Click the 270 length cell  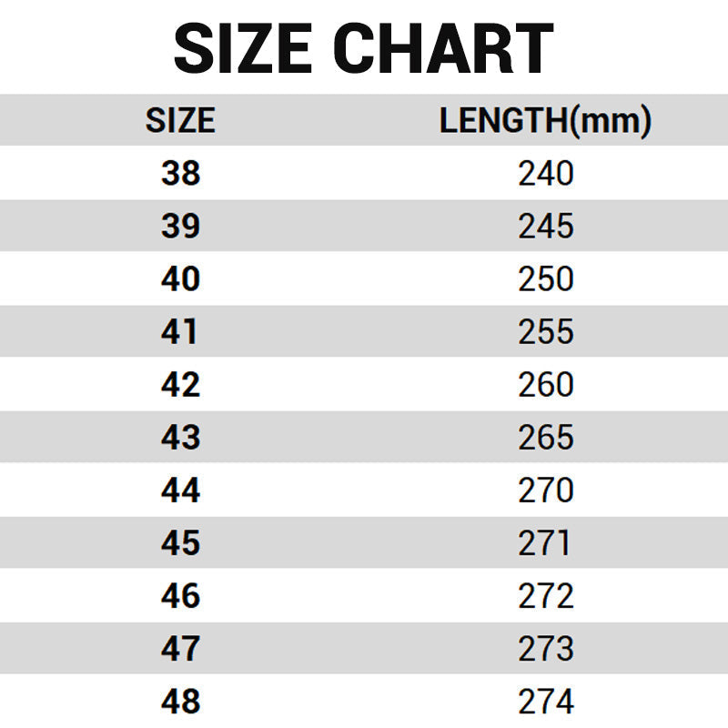point(546,490)
